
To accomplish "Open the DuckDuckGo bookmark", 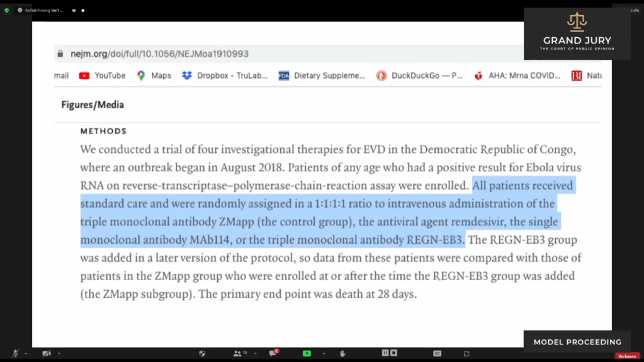I will [419, 76].
